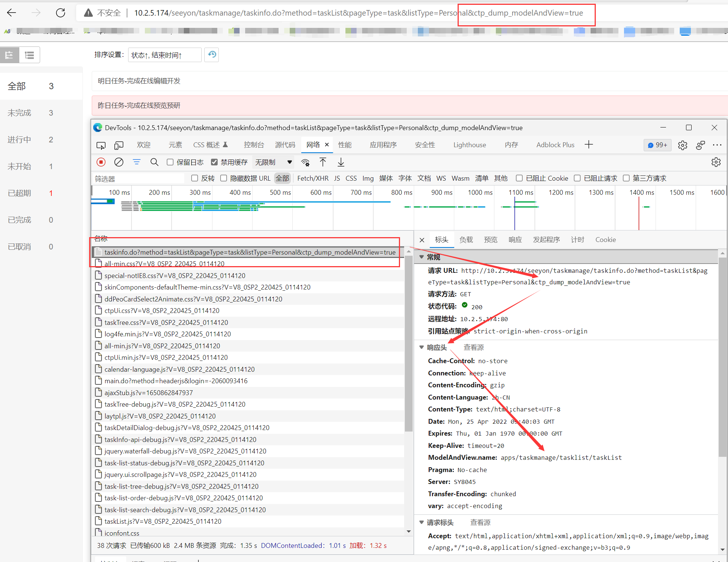Image resolution: width=728 pixels, height=562 pixels.
Task: Check the 隐藏数据 URL checkbox
Action: click(224, 178)
